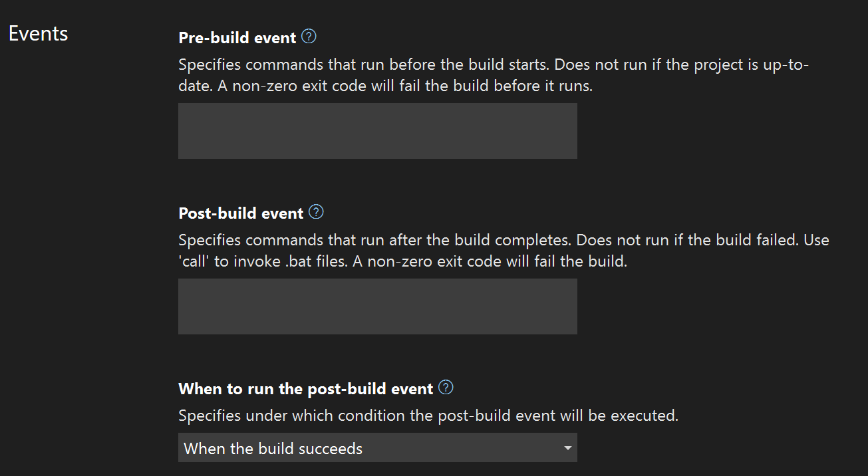Click the Post-build event heading
This screenshot has width=868, height=476.
(241, 212)
